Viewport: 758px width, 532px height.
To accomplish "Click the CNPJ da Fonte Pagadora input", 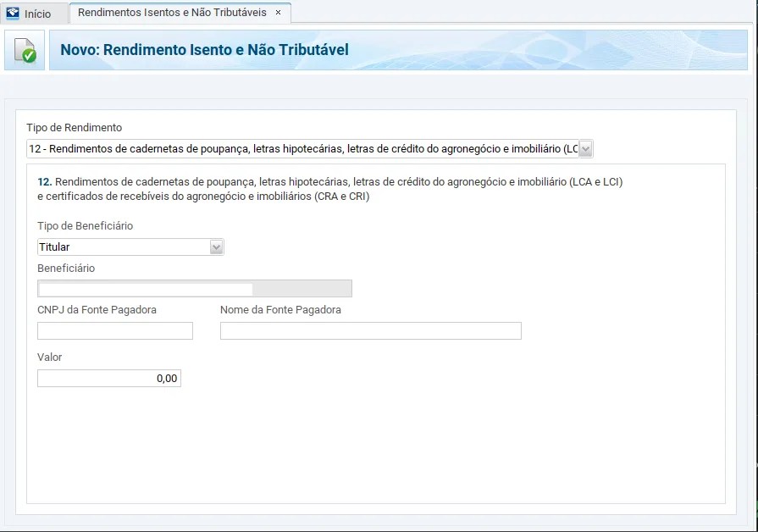I will [114, 330].
